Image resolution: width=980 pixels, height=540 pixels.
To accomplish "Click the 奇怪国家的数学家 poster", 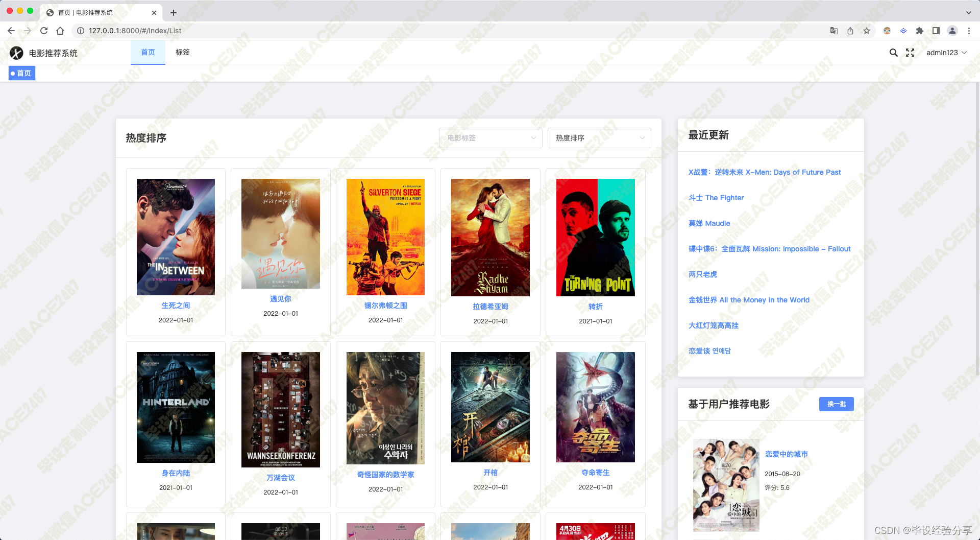I will tap(385, 408).
